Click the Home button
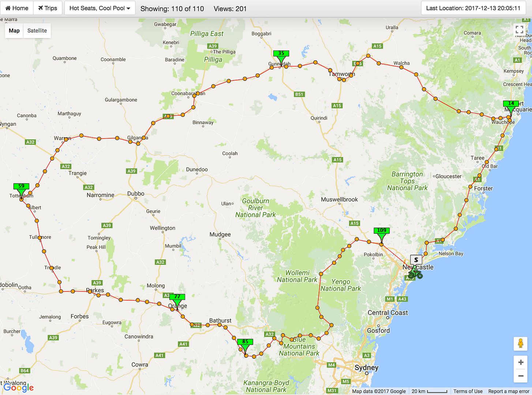The height and width of the screenshot is (395, 532). (x=17, y=8)
